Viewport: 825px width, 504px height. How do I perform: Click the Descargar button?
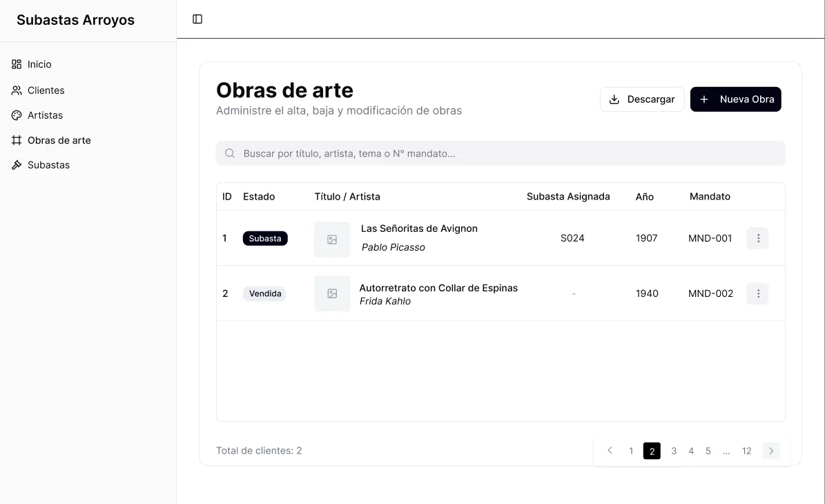point(642,99)
